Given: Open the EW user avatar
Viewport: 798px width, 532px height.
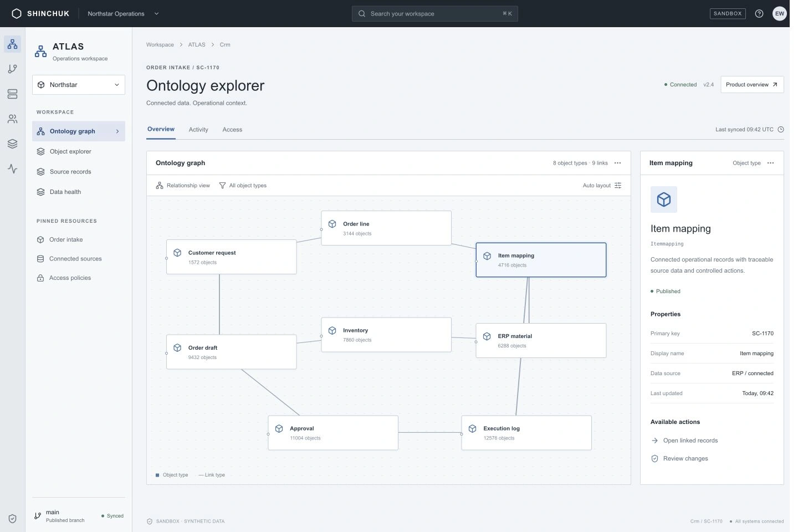Looking at the screenshot, I should (780, 13).
